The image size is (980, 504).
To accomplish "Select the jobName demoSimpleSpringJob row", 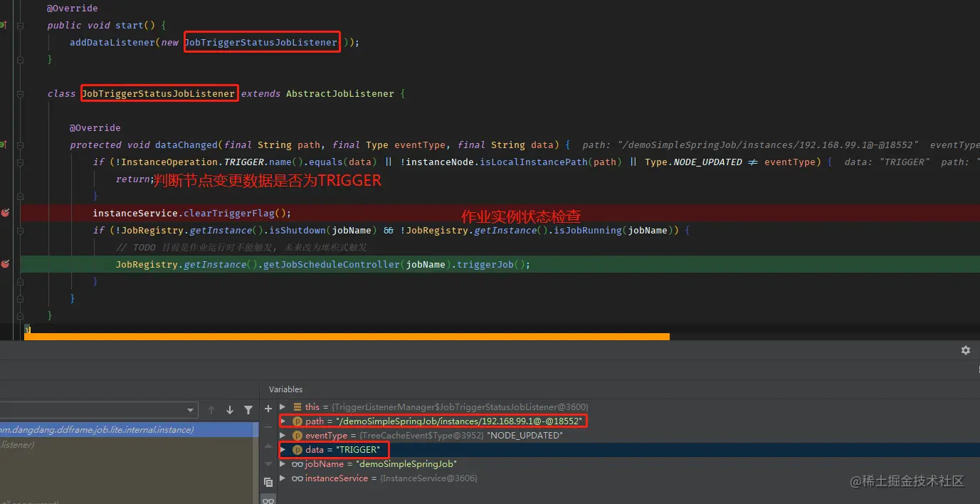I will coord(629,464).
